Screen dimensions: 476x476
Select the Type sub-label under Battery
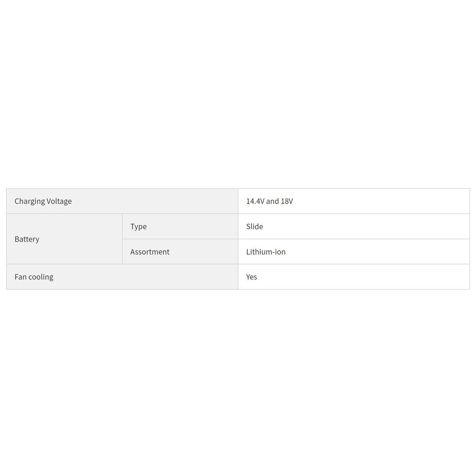139,226
